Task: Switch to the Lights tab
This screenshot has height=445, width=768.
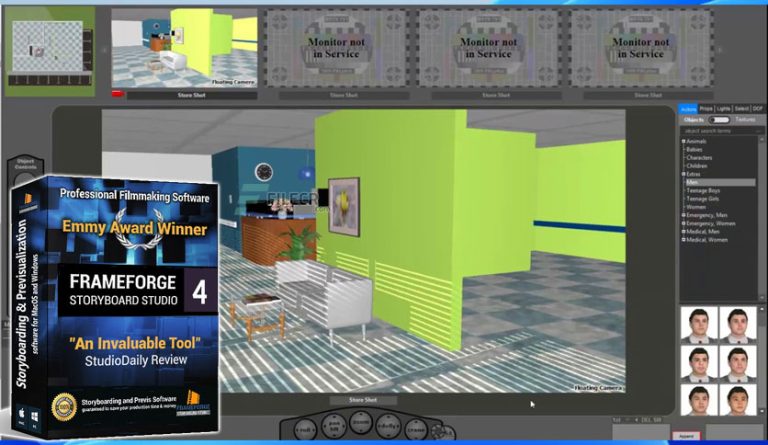Action: point(723,109)
